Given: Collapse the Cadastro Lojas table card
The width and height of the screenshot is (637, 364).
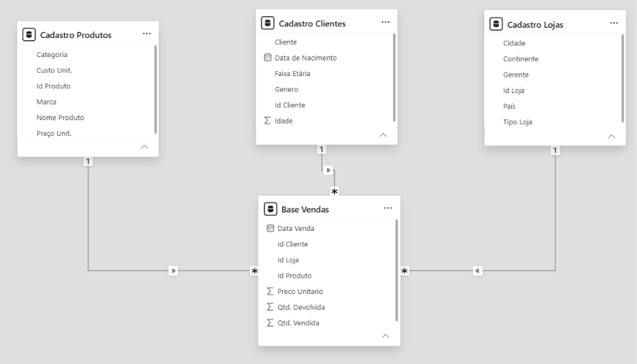Looking at the screenshot, I should (611, 136).
